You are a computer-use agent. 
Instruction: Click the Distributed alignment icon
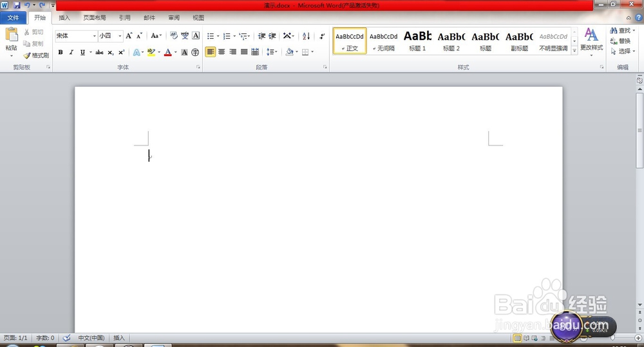click(255, 52)
